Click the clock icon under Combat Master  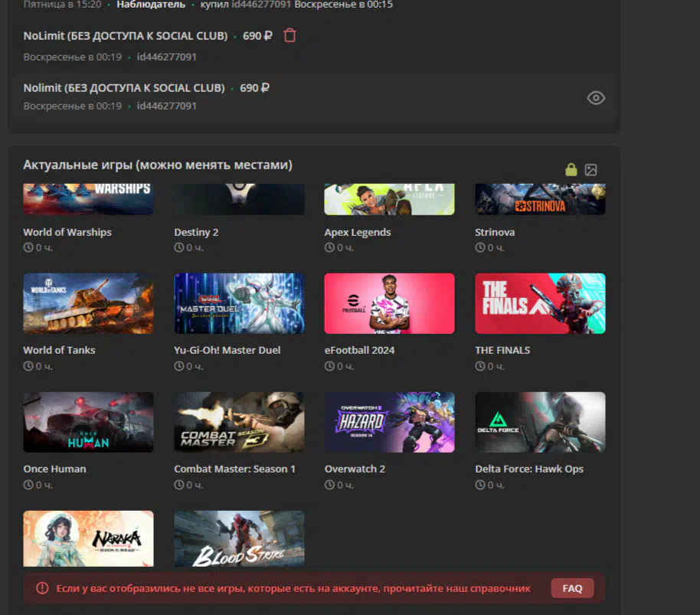pyautogui.click(x=179, y=485)
